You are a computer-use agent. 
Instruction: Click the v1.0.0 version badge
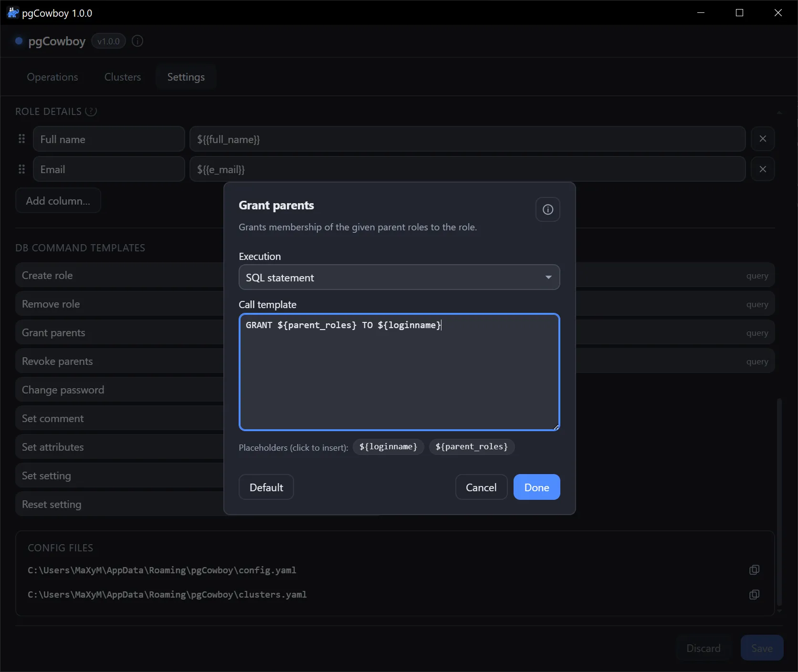pos(108,41)
